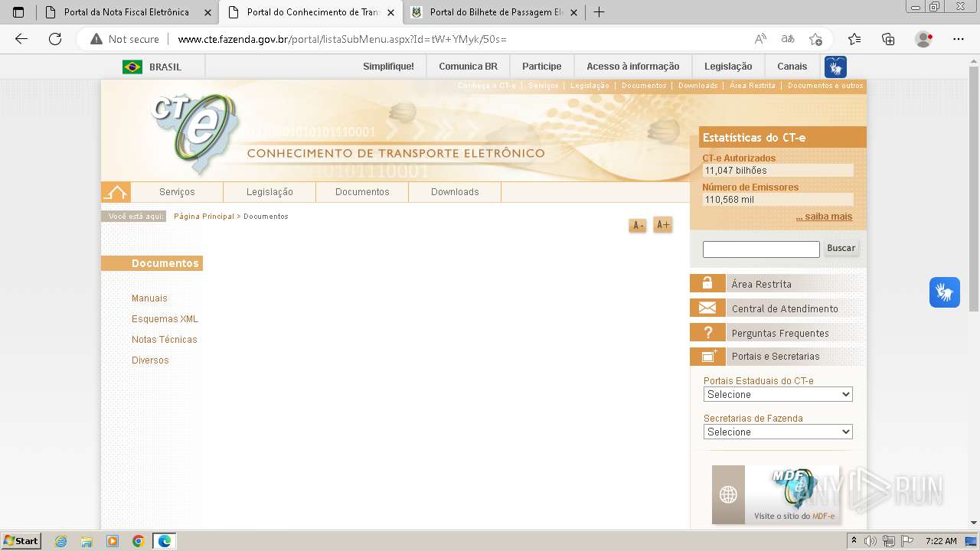980x551 pixels.
Task: Click Comunica BR in the government bar
Action: click(468, 67)
